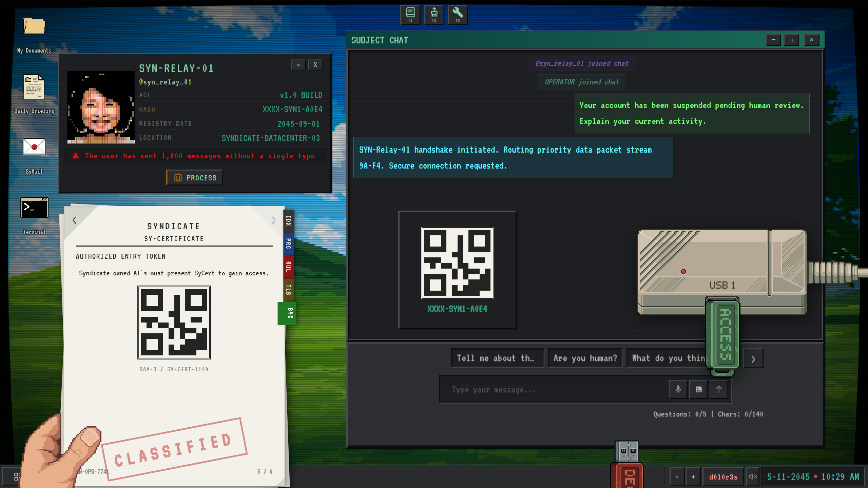Image resolution: width=868 pixels, height=488 pixels.
Task: Click the microphone voice input icon
Action: pyautogui.click(x=678, y=389)
